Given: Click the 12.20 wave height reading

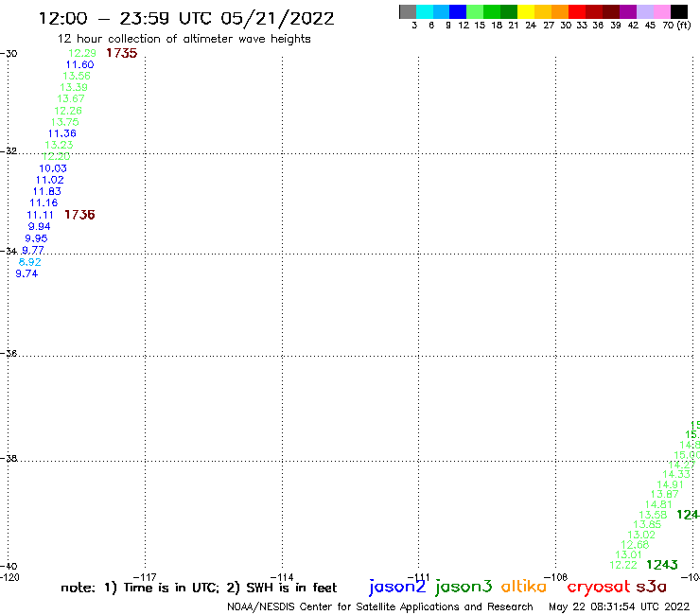Looking at the screenshot, I should [56, 157].
